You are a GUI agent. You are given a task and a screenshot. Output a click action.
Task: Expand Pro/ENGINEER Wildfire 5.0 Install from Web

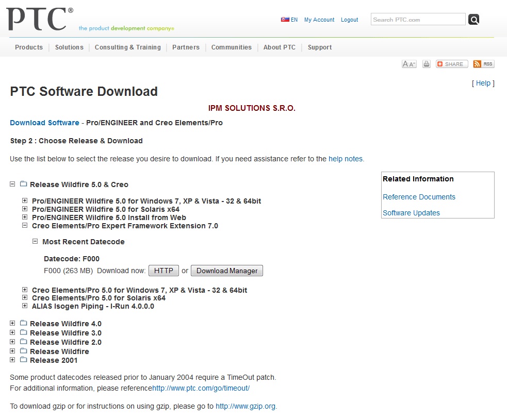coord(25,217)
